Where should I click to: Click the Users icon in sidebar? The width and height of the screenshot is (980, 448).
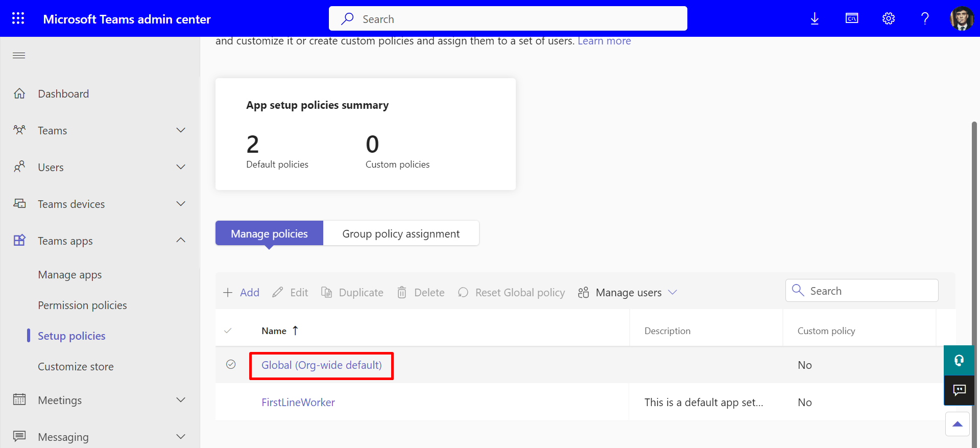click(19, 167)
